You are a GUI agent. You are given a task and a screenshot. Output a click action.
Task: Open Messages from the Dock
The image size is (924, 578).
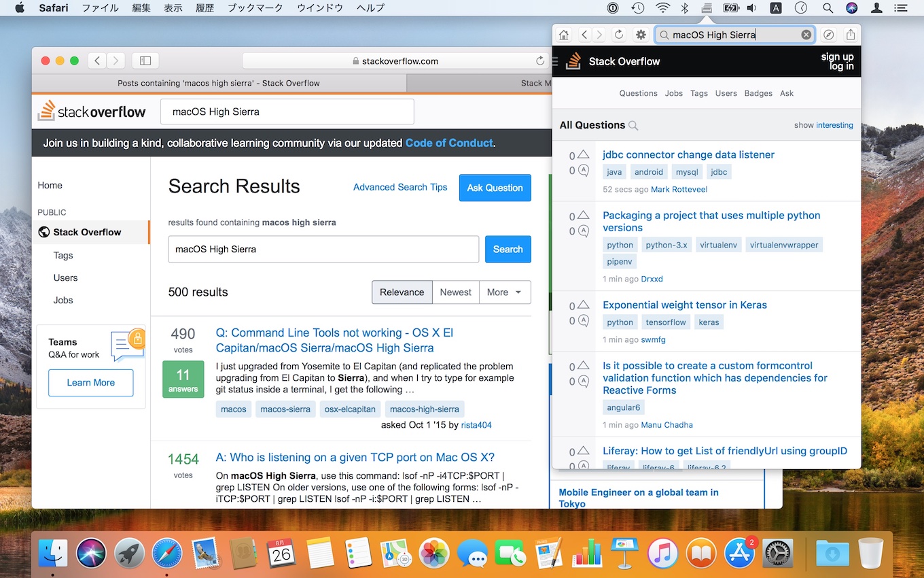[x=472, y=553]
